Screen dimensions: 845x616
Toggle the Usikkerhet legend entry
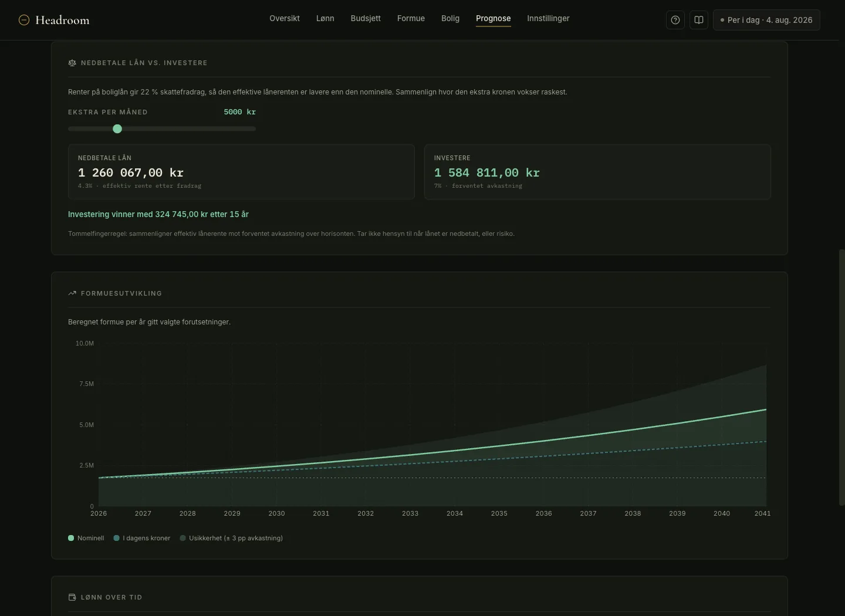click(x=231, y=538)
